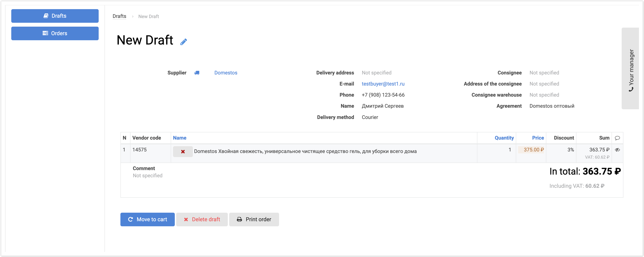Sort the table by Price column
Image resolution: width=644 pixels, height=257 pixels.
pyautogui.click(x=538, y=138)
